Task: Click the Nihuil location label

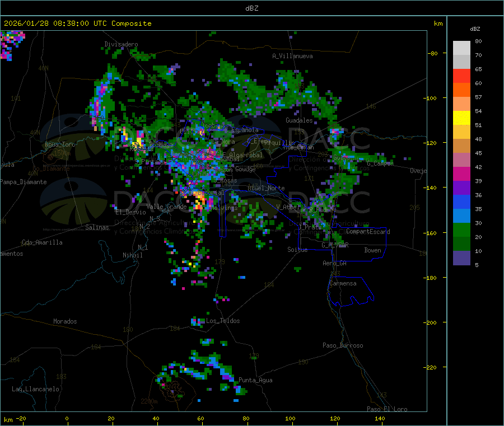Action: 133,255
